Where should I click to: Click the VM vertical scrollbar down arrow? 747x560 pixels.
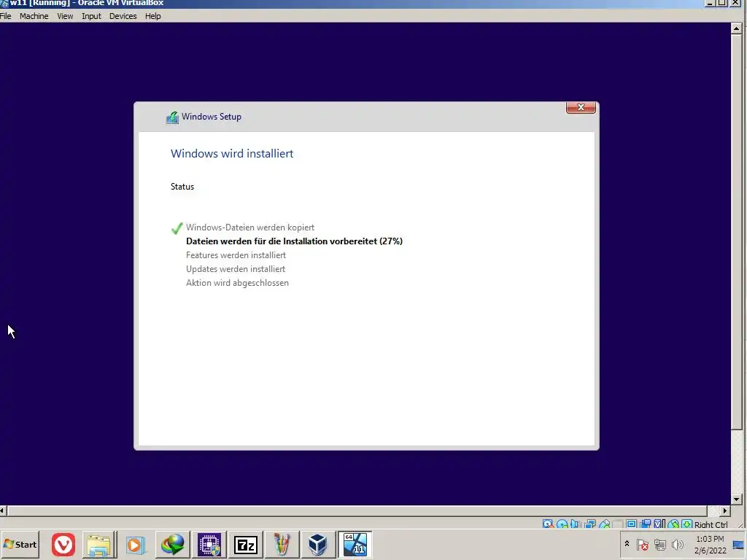[736, 499]
